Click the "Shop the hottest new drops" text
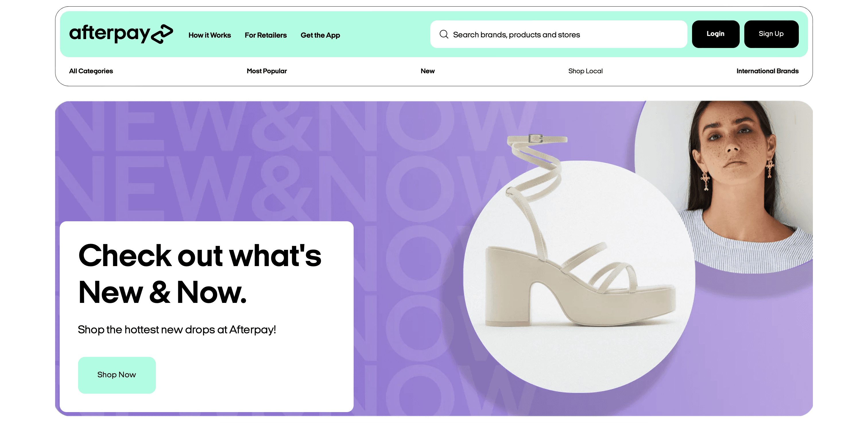 click(177, 330)
